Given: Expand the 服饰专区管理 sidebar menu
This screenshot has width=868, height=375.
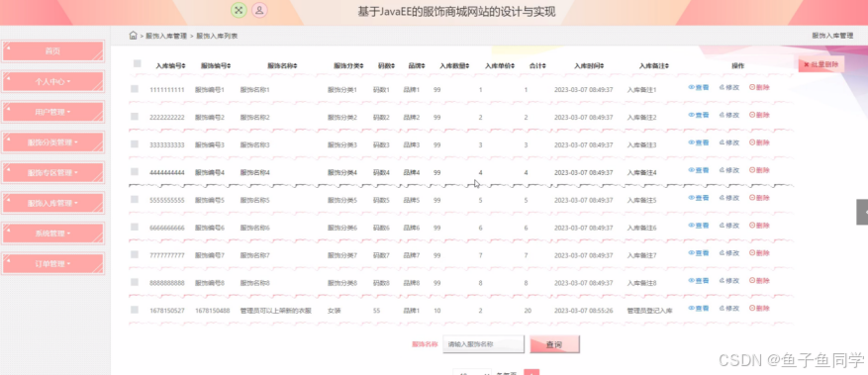Looking at the screenshot, I should pos(53,172).
